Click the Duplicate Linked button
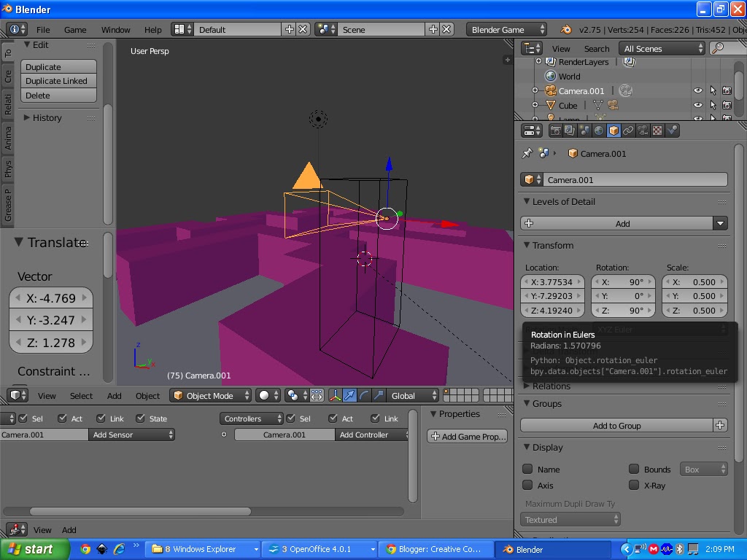This screenshot has width=747, height=560. 58,81
